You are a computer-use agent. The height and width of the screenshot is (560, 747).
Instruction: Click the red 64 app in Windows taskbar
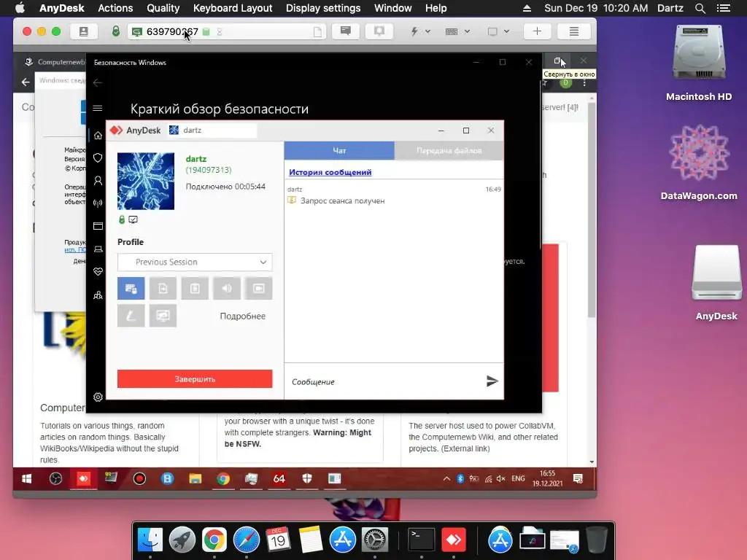pyautogui.click(x=279, y=478)
